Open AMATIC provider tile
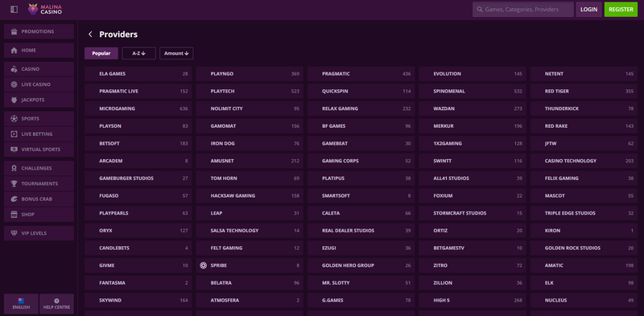 584,265
